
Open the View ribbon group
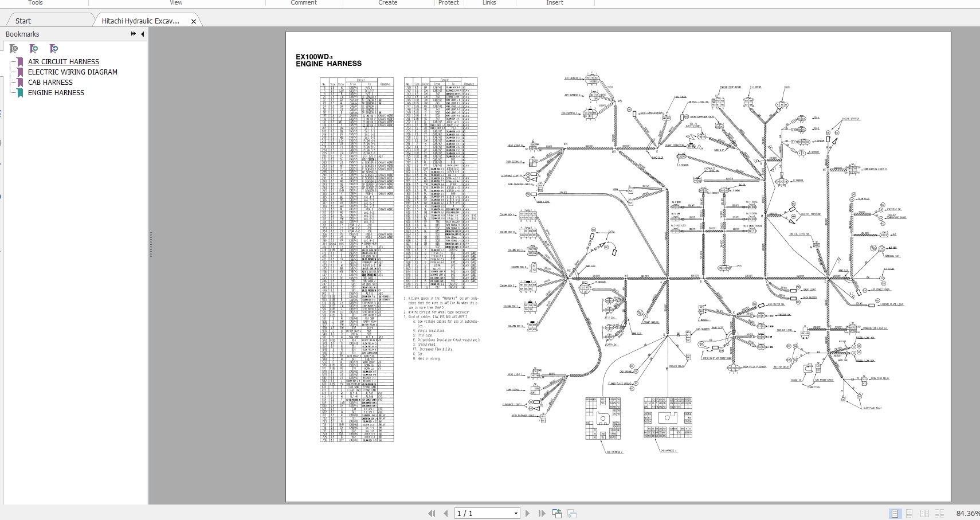(176, 3)
